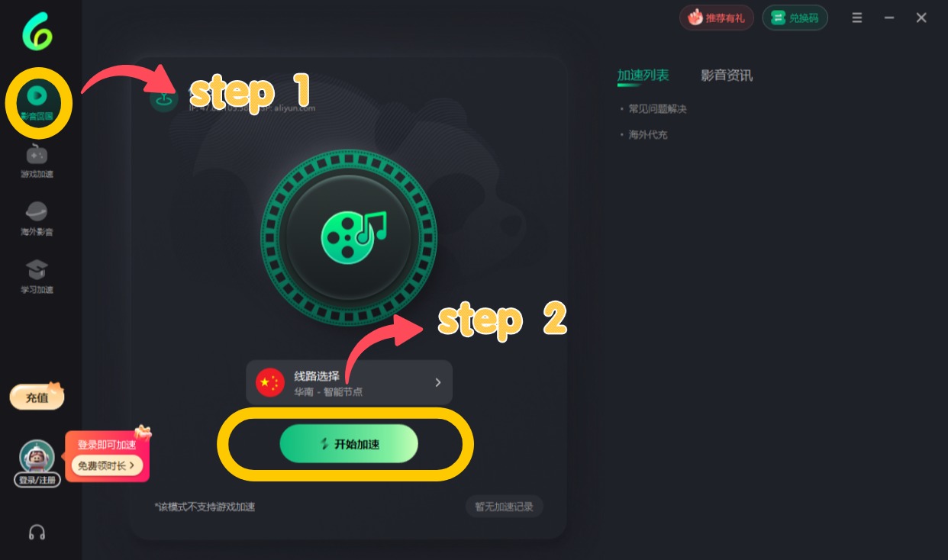Screen dimensions: 948x560
Task: Click the chevron arrow beside 华南 智能节点
Action: [x=438, y=382]
